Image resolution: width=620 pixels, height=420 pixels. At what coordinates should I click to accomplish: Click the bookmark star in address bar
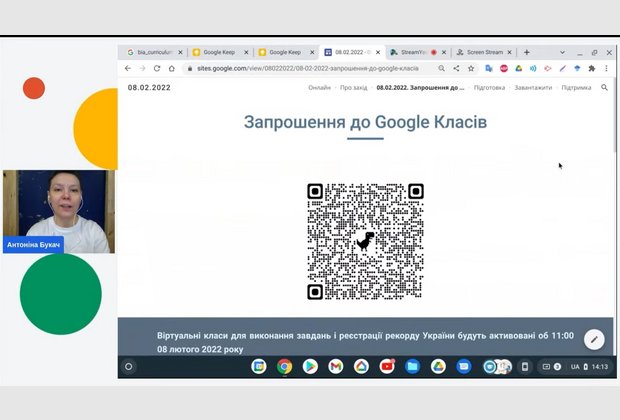click(x=471, y=69)
